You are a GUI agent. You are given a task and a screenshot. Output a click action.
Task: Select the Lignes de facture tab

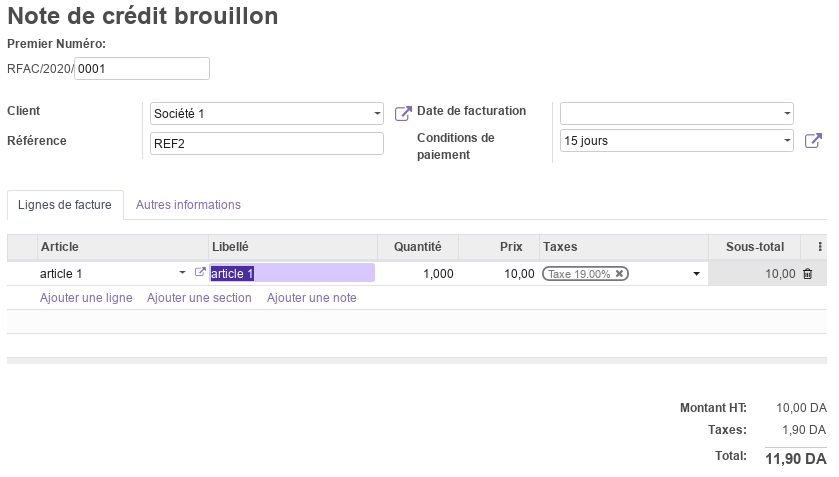pos(65,205)
